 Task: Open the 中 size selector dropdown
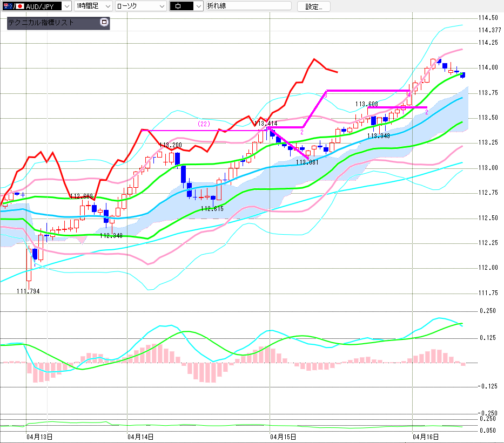point(198,6)
